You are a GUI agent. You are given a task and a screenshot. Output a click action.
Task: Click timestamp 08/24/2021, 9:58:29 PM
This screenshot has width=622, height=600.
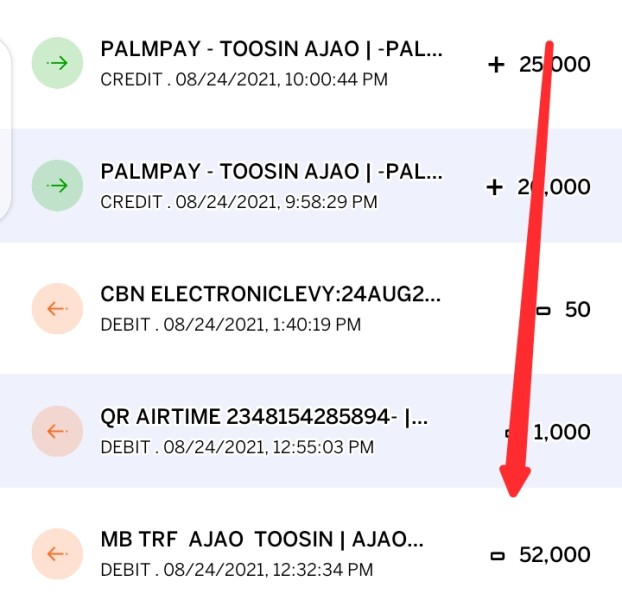(x=276, y=202)
